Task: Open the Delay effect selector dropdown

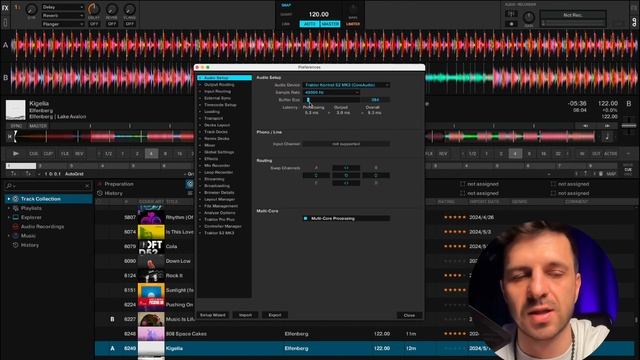Action: coord(63,7)
